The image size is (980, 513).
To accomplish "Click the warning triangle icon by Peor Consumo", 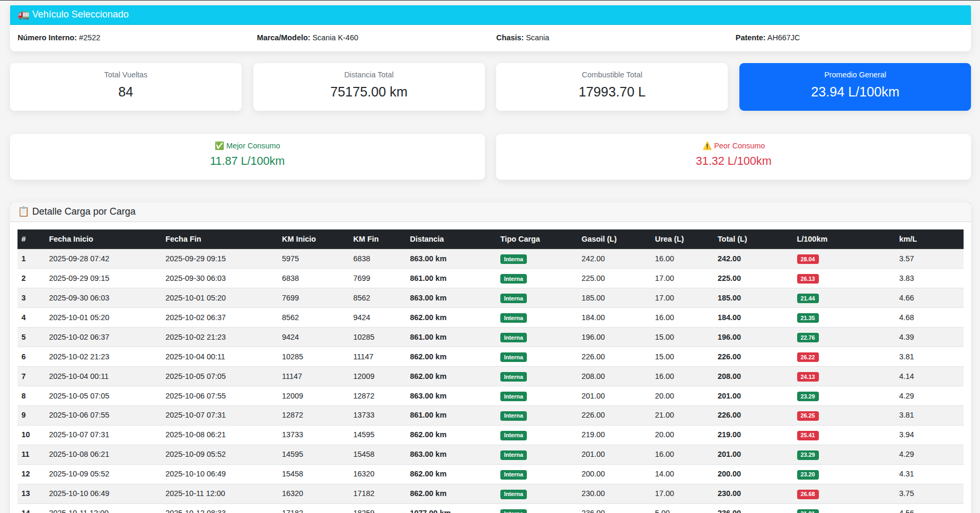I will [707, 146].
